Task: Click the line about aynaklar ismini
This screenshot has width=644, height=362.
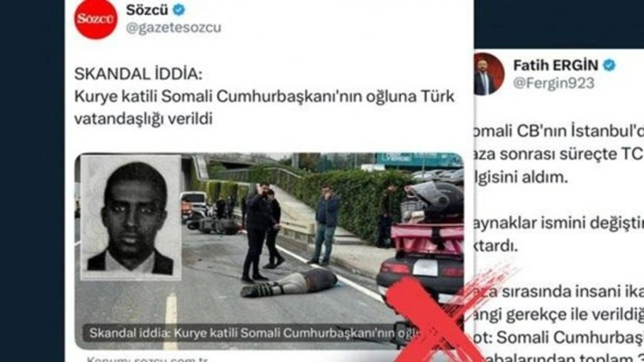Action: coord(559,224)
